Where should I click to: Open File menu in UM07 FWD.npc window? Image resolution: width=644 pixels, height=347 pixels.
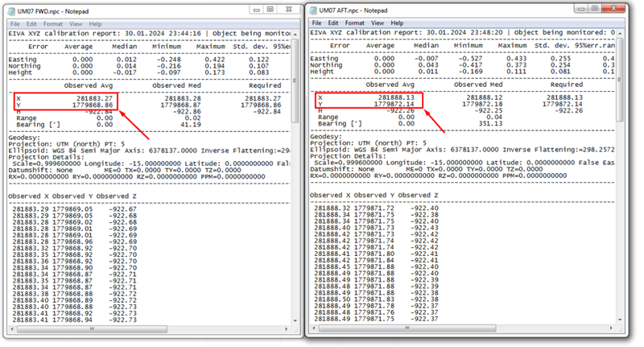(x=15, y=23)
